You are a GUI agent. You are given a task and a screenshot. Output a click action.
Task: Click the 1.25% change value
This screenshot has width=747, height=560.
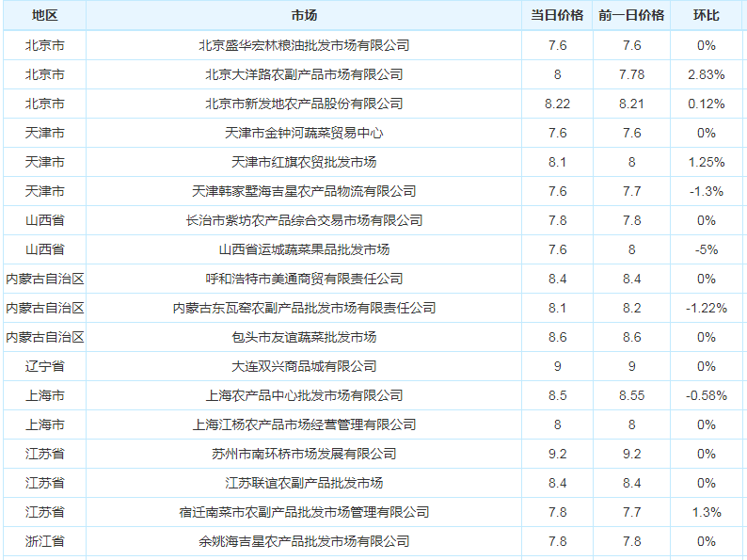click(x=707, y=162)
